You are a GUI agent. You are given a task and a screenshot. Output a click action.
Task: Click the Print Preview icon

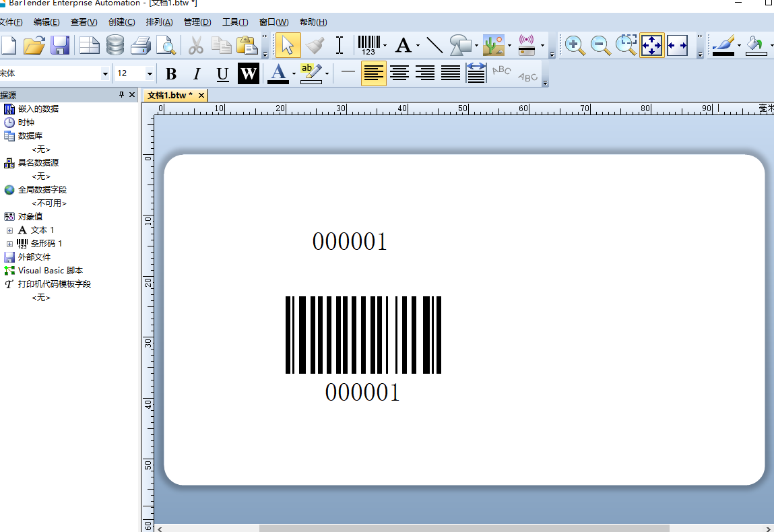coord(166,46)
